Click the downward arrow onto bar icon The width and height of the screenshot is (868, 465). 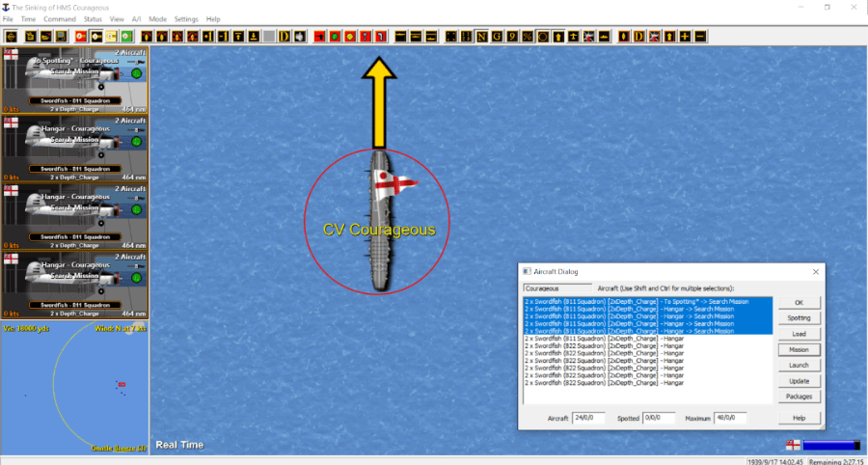(254, 37)
